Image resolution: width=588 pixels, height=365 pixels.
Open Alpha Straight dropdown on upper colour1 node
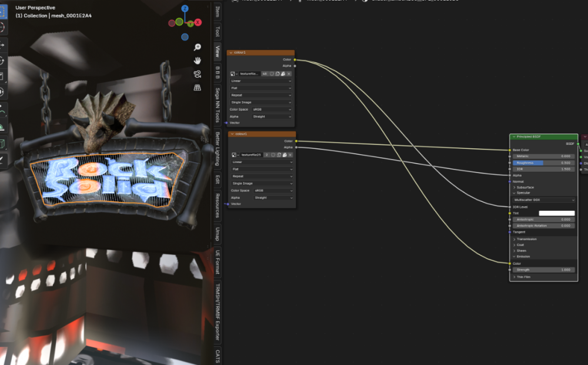(272, 117)
